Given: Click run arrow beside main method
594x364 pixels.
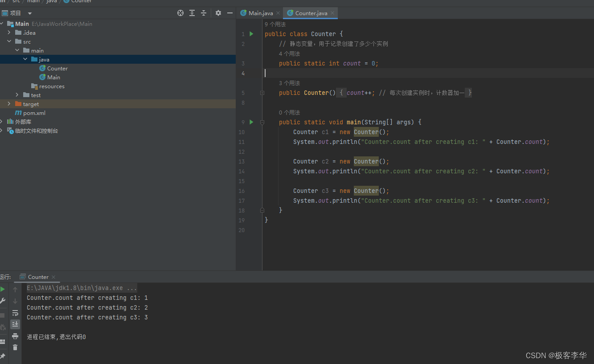Looking at the screenshot, I should click(x=251, y=122).
